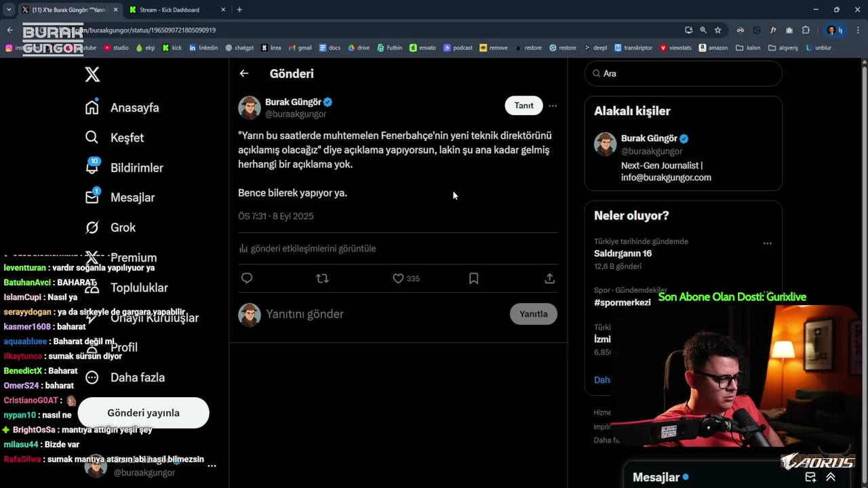Open Chrome three-dot menu
This screenshot has height=488, width=868.
click(857, 30)
